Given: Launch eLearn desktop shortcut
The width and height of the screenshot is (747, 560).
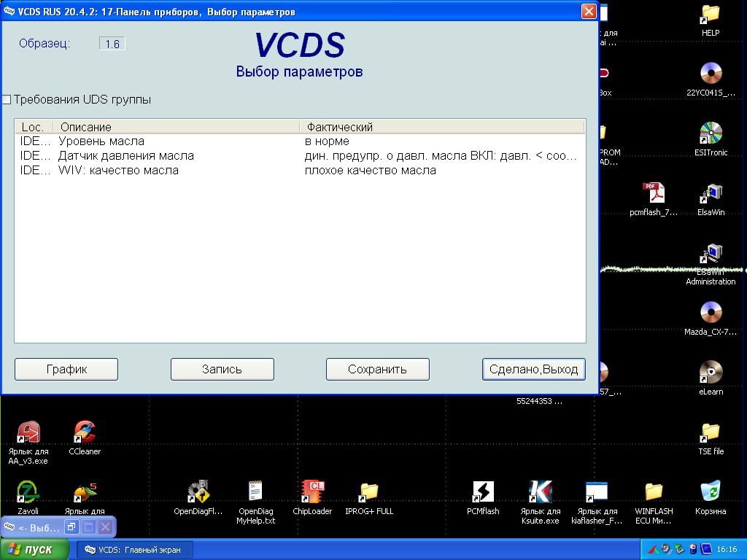Looking at the screenshot, I should click(x=711, y=378).
